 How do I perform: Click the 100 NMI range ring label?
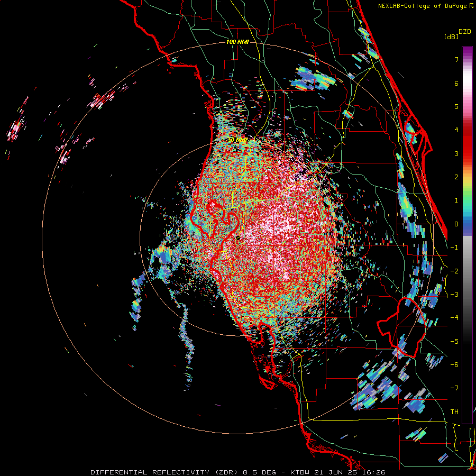[x=237, y=42]
